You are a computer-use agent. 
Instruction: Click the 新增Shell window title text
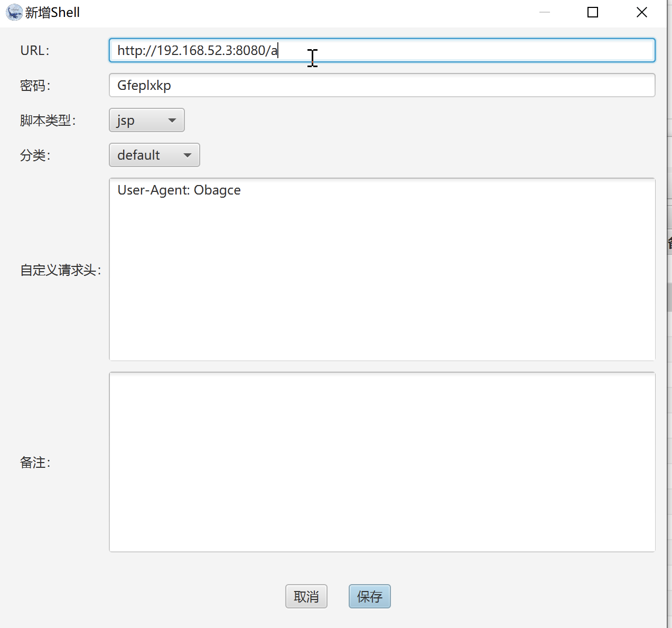point(52,12)
